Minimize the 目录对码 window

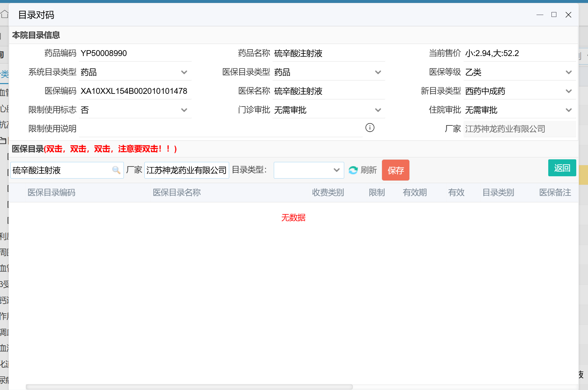click(x=540, y=15)
